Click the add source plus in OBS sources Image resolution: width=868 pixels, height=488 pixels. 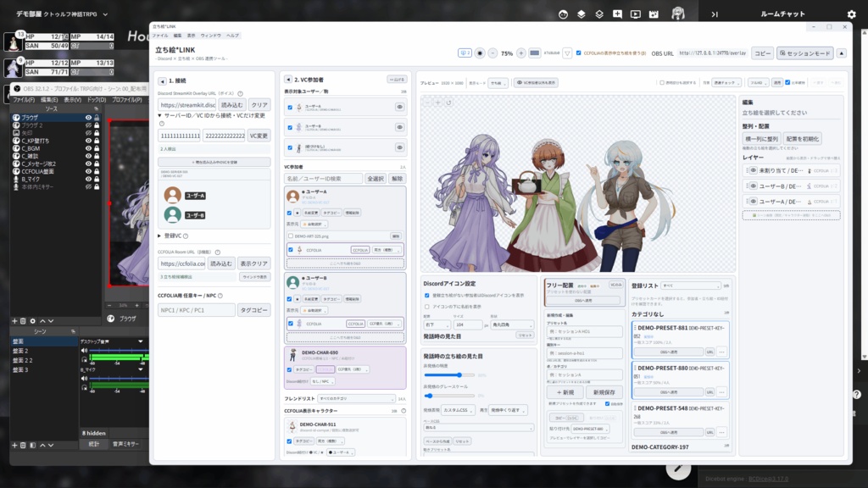15,321
